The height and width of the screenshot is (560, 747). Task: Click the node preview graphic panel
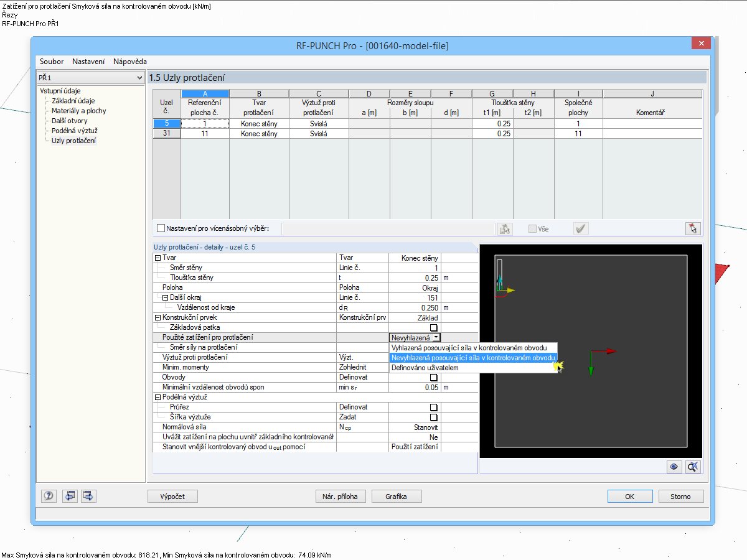(x=591, y=350)
